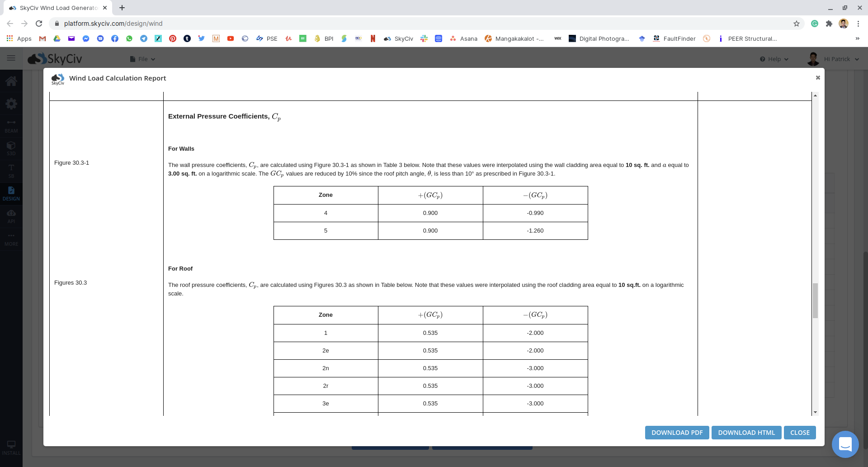
Task: Open the Settings gear in the sidebar
Action: [x=11, y=104]
